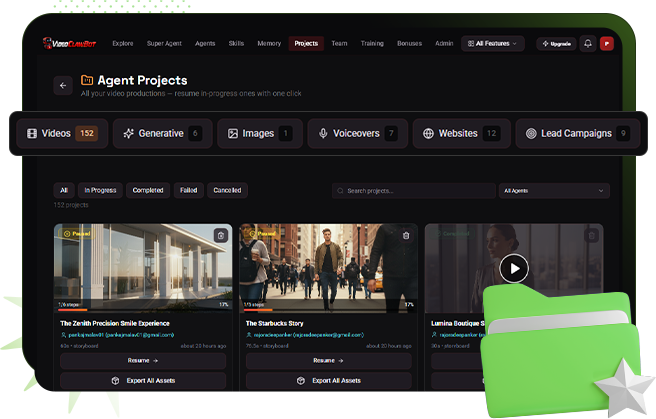The image size is (656, 419).
Task: Click user icon on The Starbucks Story
Action: [x=249, y=335]
